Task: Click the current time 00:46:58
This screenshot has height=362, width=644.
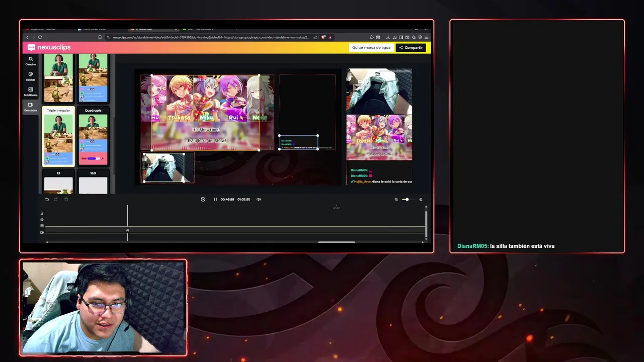Action: coord(227,200)
